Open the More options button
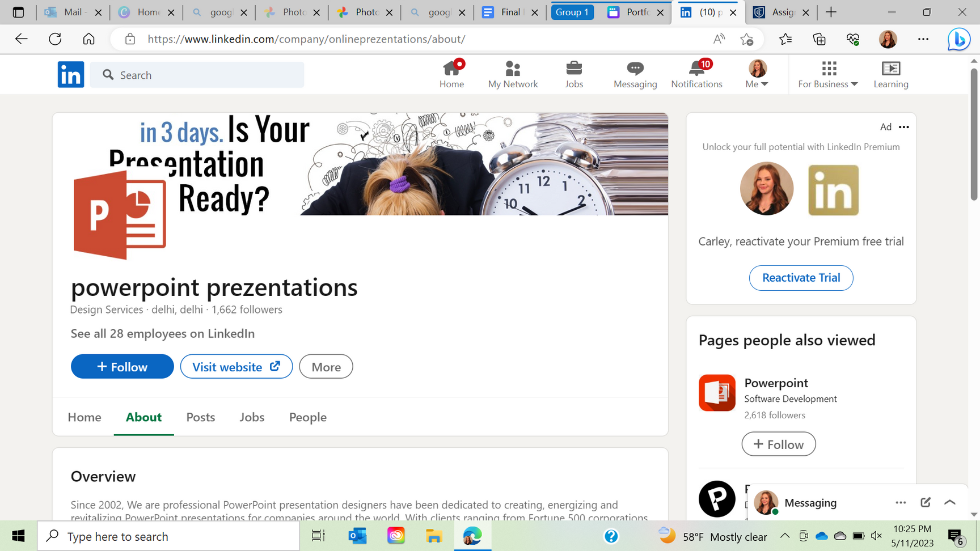 pos(326,366)
